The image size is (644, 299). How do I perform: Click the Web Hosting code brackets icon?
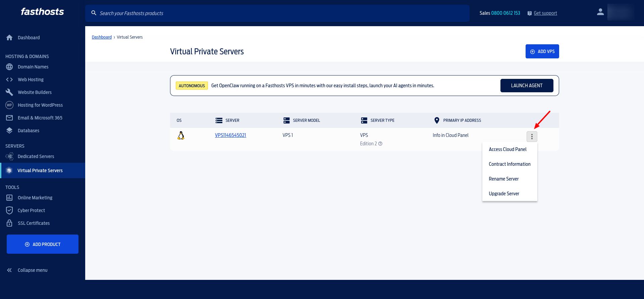click(9, 80)
